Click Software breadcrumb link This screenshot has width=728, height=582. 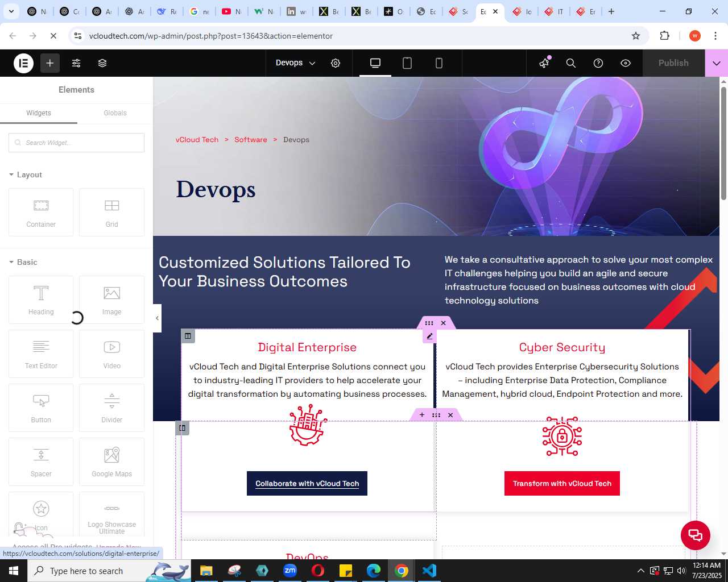coord(251,140)
